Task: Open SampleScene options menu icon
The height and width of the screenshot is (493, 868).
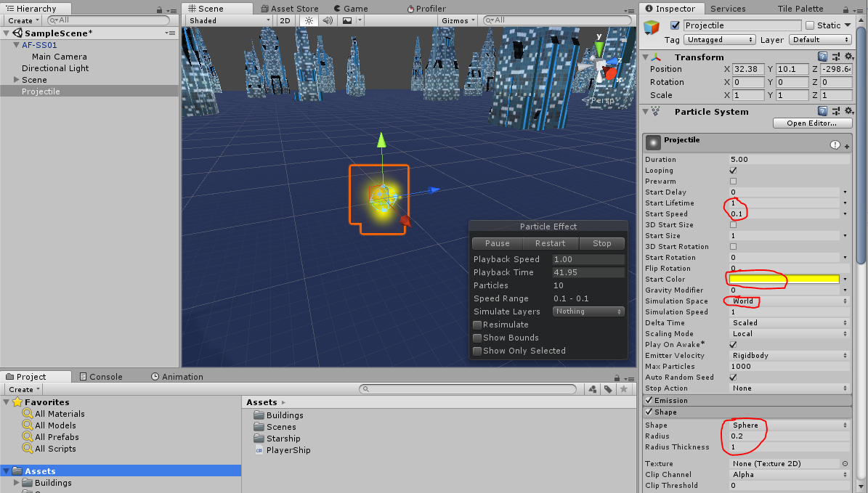Action: tap(170, 33)
